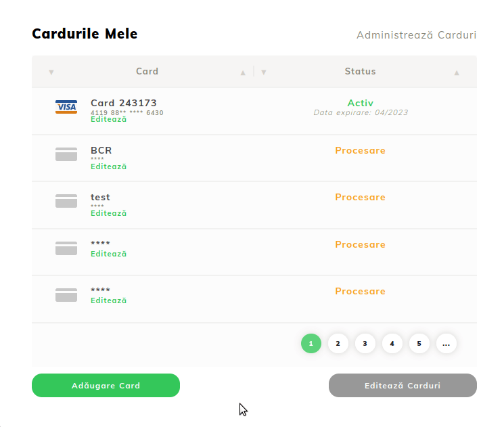Select current page 1 in the pagination

point(311,344)
